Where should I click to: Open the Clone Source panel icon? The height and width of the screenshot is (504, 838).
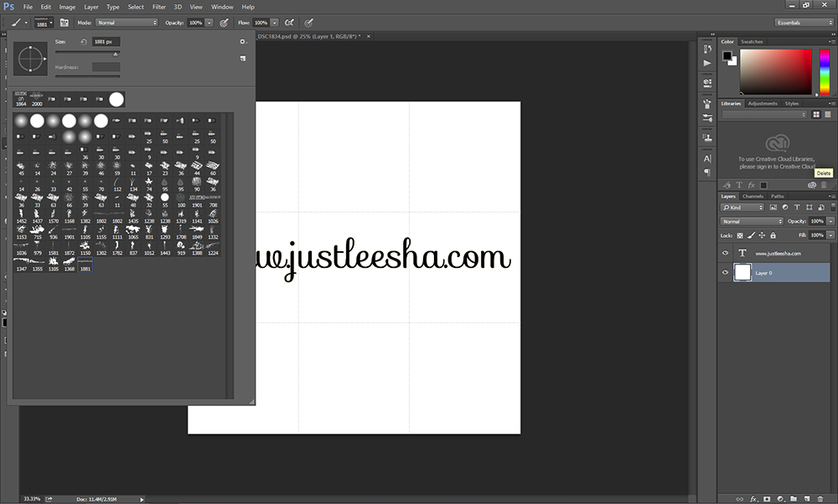click(x=707, y=138)
